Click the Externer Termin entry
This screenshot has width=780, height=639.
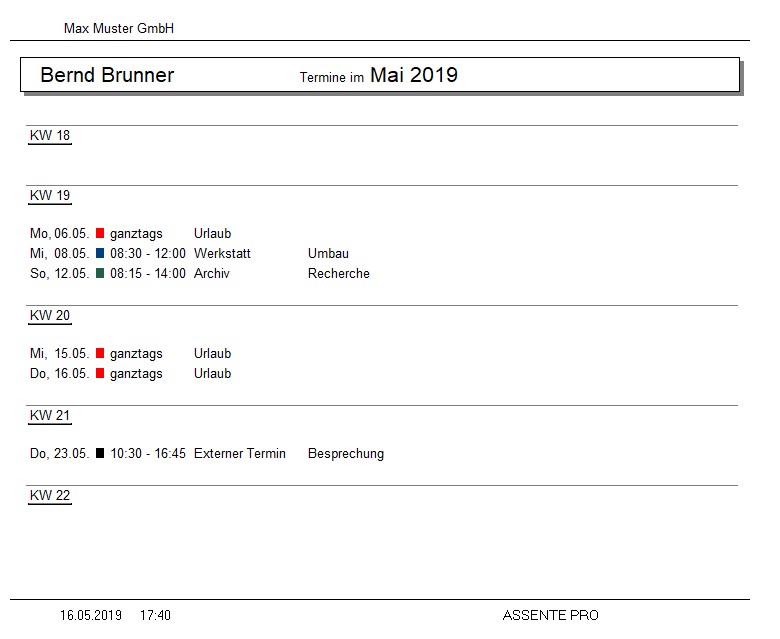point(240,453)
